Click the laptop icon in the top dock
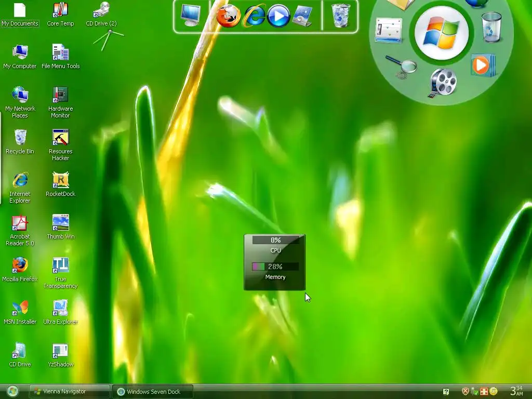 pyautogui.click(x=303, y=16)
